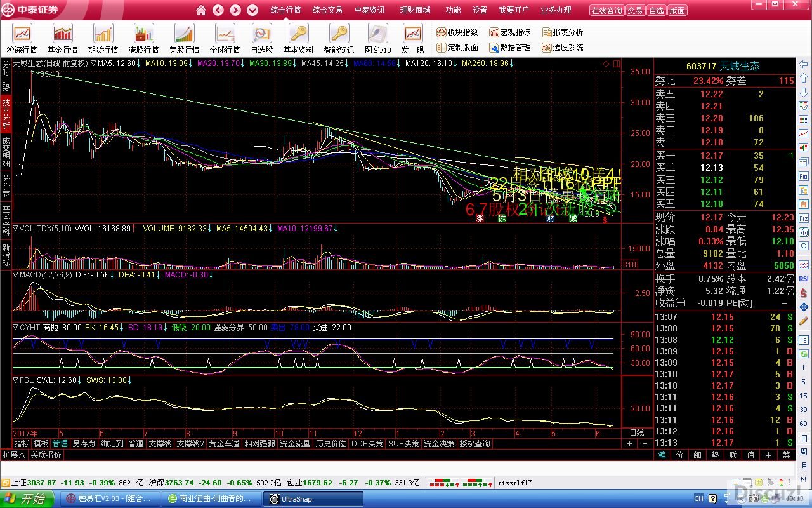Select the 自选股 watchlist toolbar icon
Viewport: 812px width, 508px height.
[x=261, y=39]
